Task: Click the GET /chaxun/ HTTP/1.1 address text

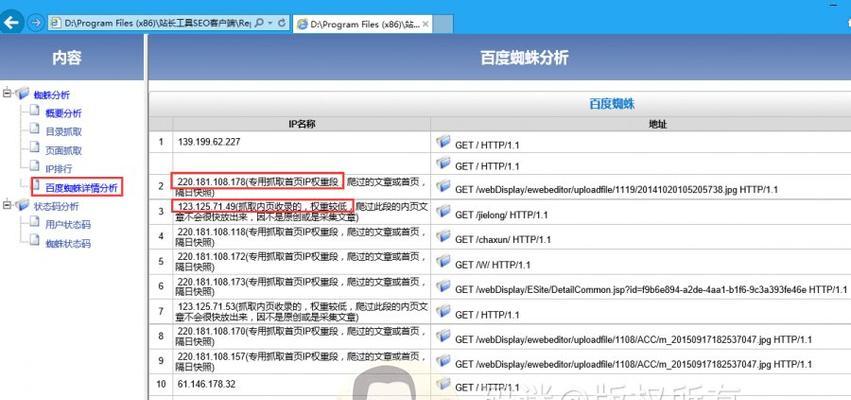Action: pos(503,239)
